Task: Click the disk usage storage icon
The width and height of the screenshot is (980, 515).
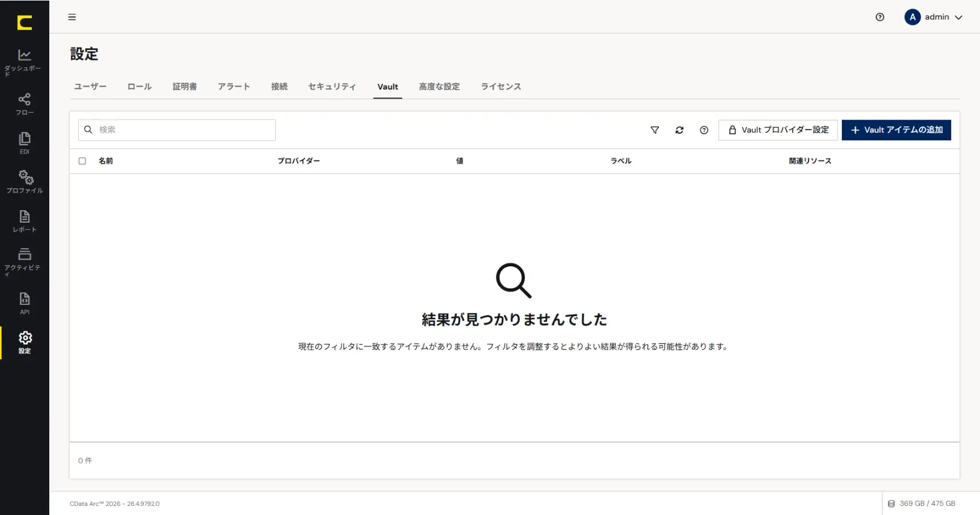Action: click(x=891, y=504)
